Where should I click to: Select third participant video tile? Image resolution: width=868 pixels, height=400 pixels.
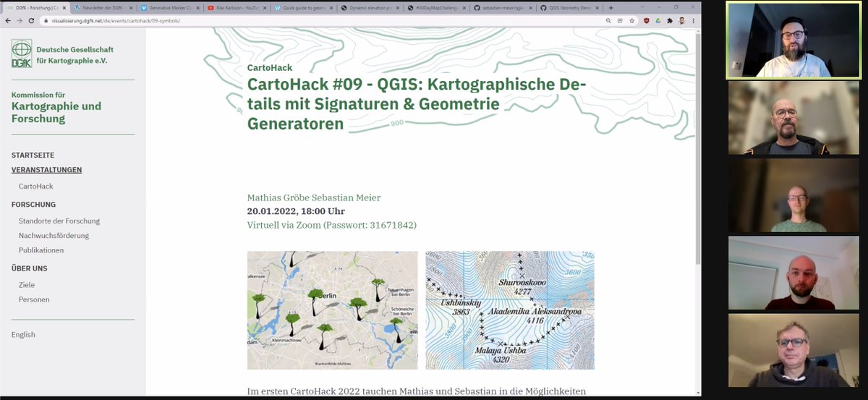[793, 195]
